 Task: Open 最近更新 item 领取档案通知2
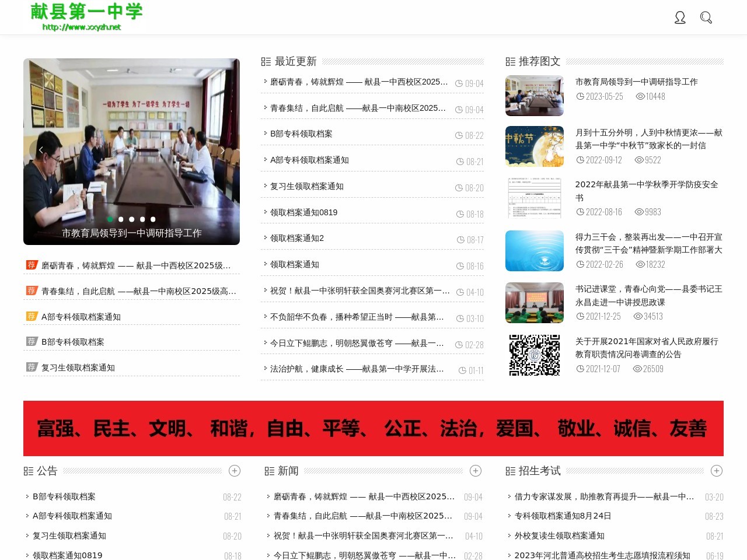297,239
